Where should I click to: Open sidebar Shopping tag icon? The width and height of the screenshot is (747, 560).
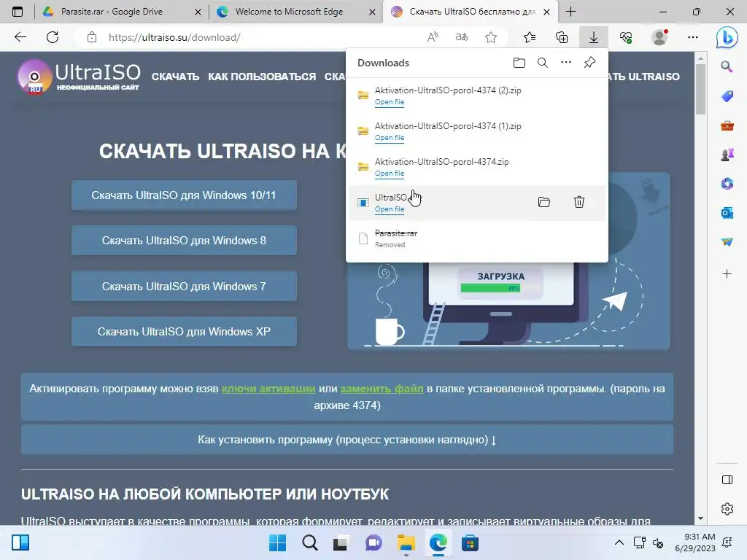tap(727, 96)
